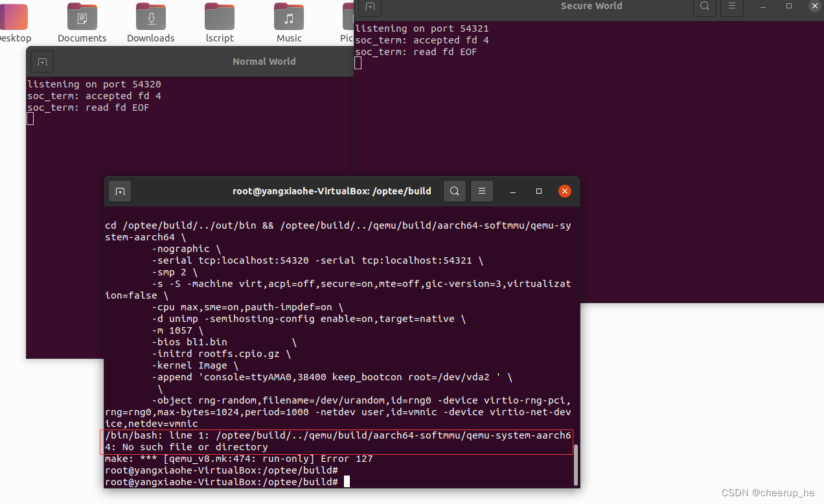
Task: Click 'soc_term: accepted fd 4' in Secure World
Action: [422, 40]
